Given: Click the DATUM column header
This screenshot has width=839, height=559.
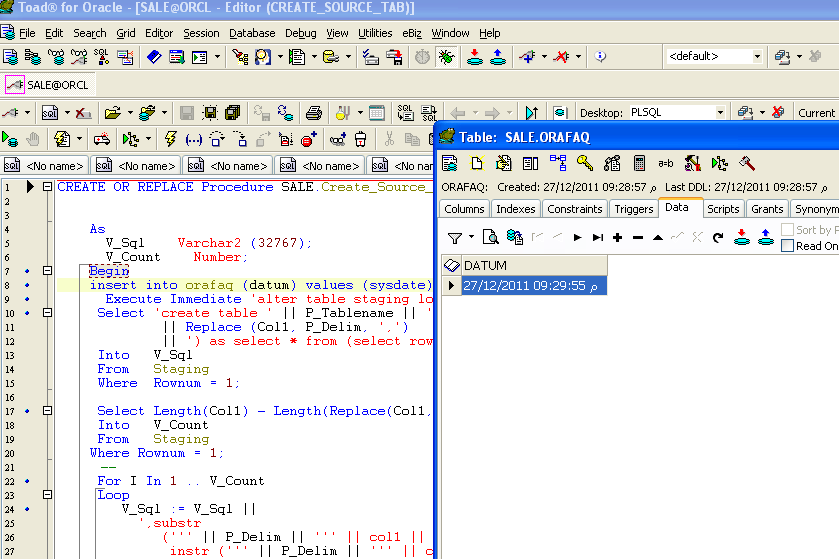Looking at the screenshot, I should point(535,265).
